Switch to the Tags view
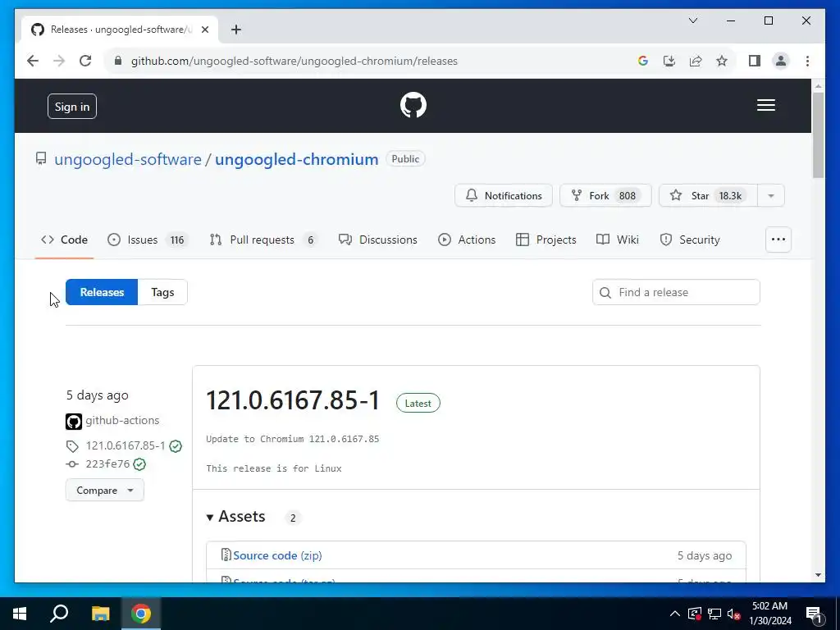 pos(162,292)
